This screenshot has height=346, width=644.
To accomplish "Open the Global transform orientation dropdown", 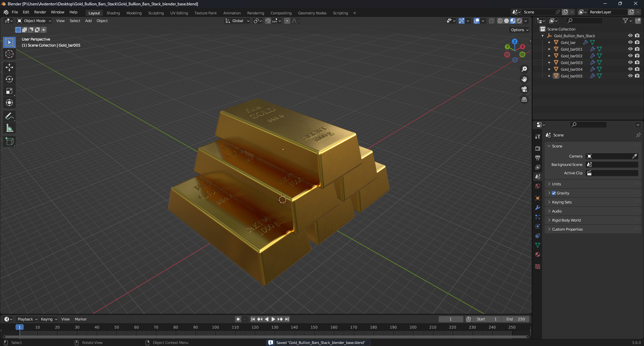I will [237, 21].
